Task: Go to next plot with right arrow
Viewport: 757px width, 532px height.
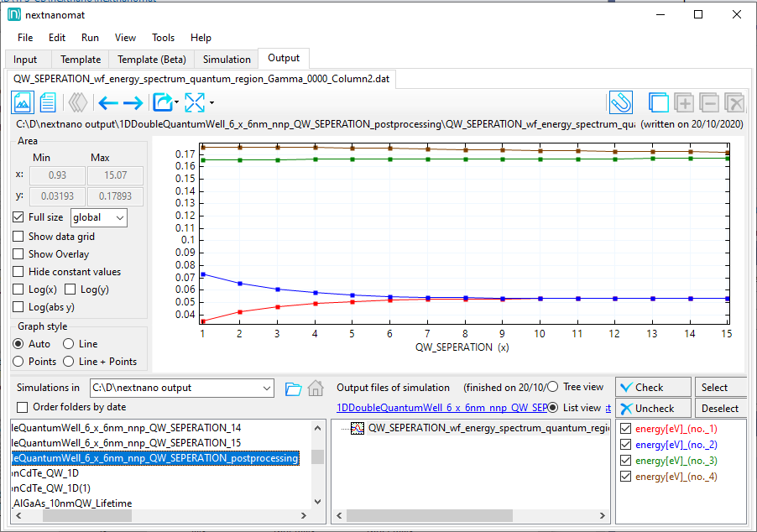Action: tap(133, 103)
